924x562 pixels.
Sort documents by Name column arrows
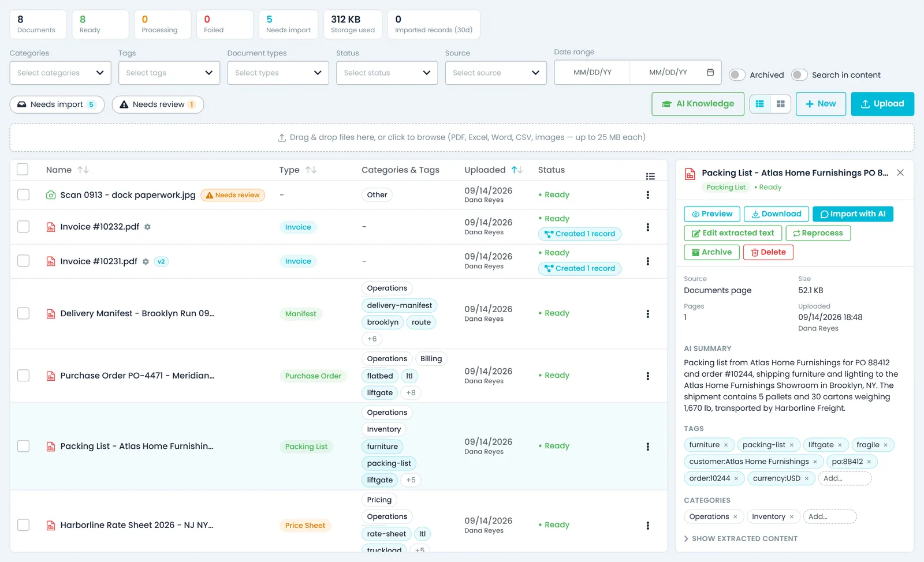click(x=83, y=170)
